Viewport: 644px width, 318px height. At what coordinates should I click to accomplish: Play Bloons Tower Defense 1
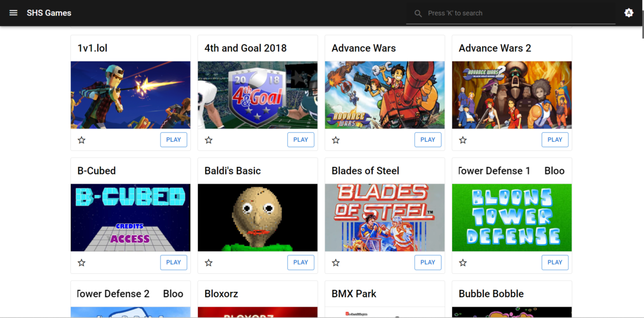pos(555,263)
